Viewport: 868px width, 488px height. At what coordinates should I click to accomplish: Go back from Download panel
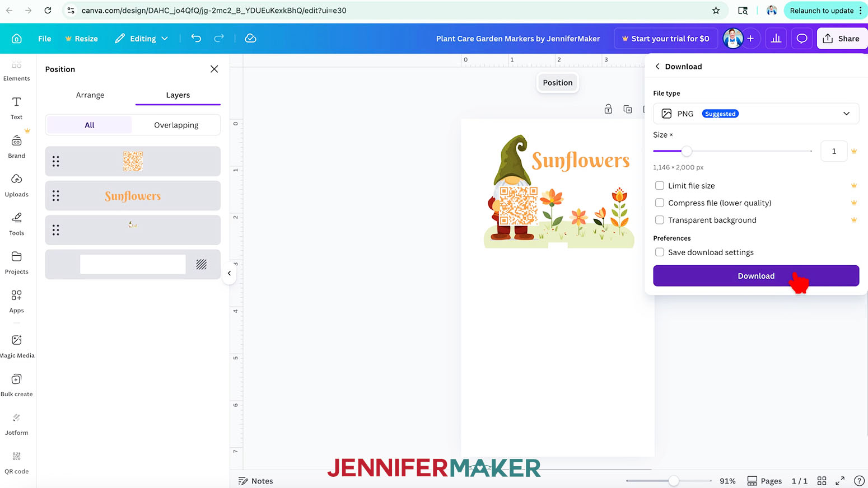point(657,66)
